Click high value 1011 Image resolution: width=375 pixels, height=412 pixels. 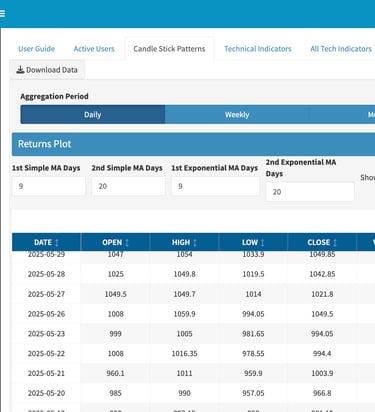184,373
